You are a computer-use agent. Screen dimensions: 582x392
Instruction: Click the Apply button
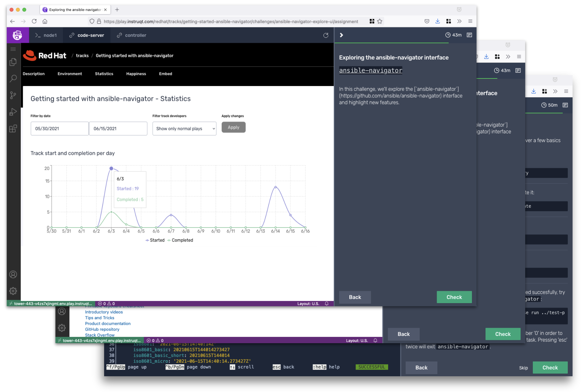pos(234,127)
